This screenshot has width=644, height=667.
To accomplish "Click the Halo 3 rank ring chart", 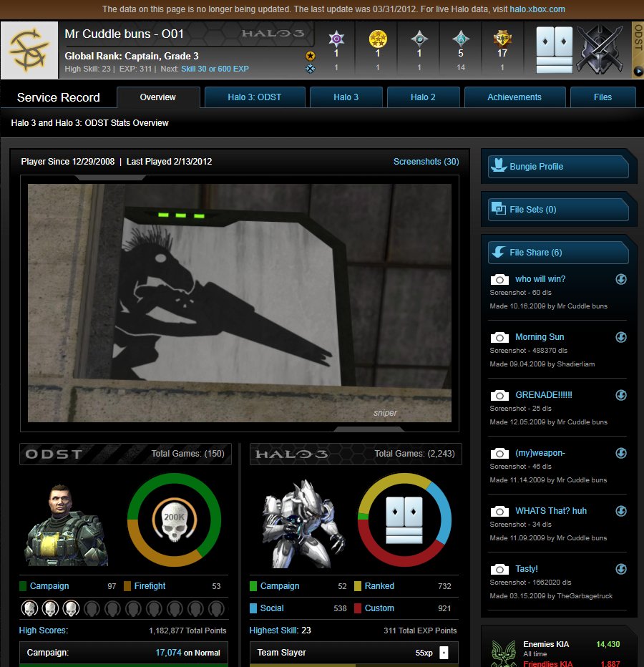I will tap(404, 520).
